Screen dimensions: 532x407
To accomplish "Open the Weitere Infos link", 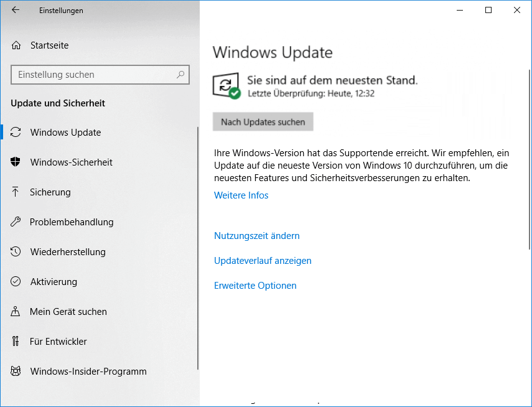I will click(241, 195).
